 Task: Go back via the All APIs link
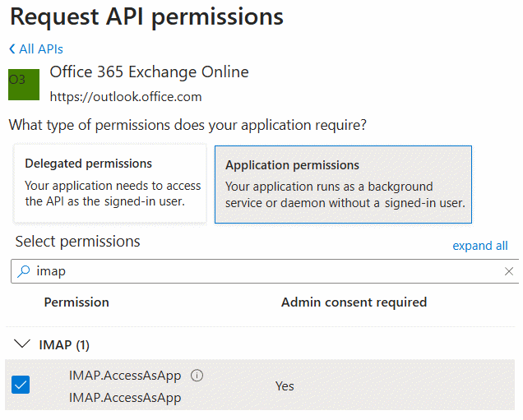pos(41,49)
